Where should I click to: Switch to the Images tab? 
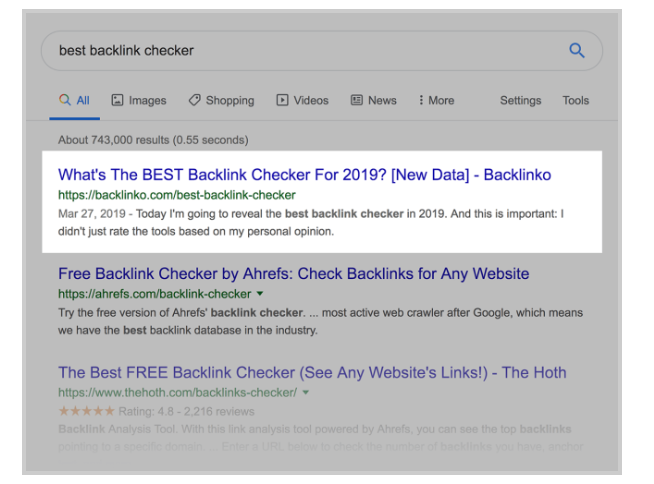click(x=138, y=101)
